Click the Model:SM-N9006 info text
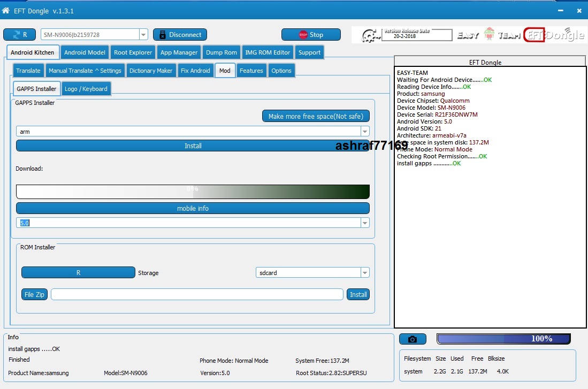Screen dimensions: 588x389 pos(126,373)
